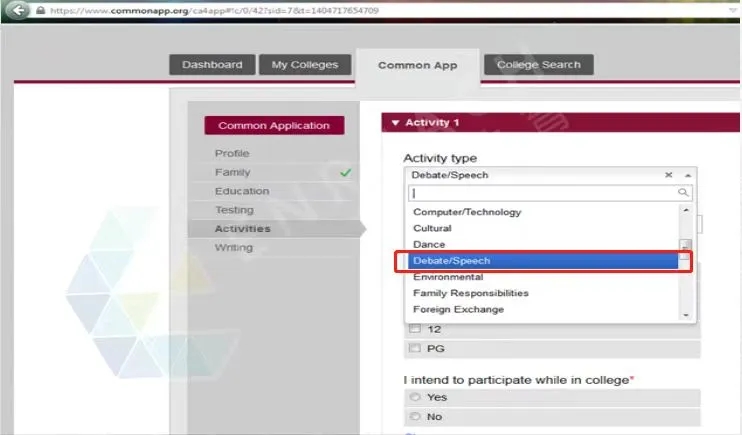Image resolution: width=742 pixels, height=435 pixels.
Task: Click selected Debate/Speech dropdown header
Action: [550, 175]
